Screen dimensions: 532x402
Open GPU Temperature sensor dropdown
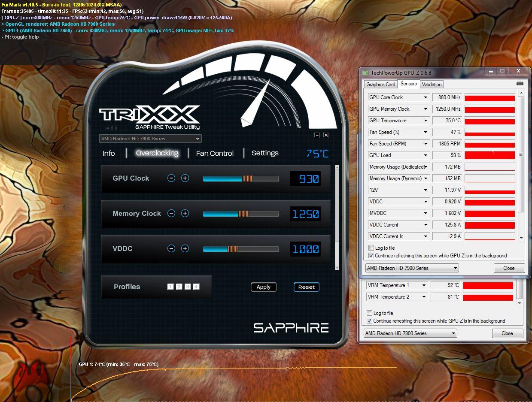click(426, 121)
